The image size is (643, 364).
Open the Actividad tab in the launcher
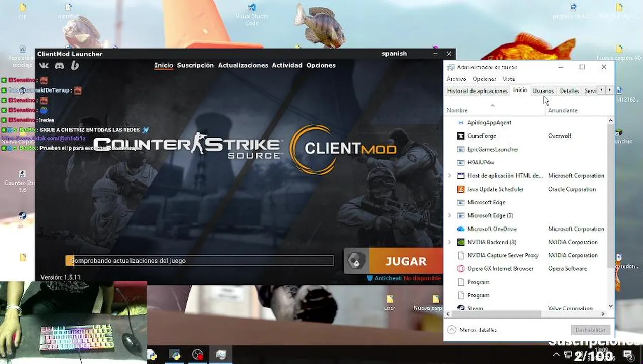coord(287,65)
